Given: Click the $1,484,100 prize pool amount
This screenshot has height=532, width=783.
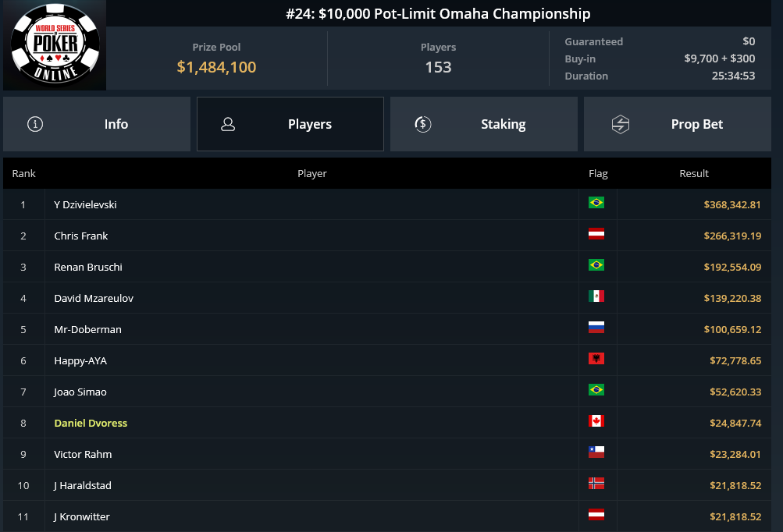Looking at the screenshot, I should point(216,67).
